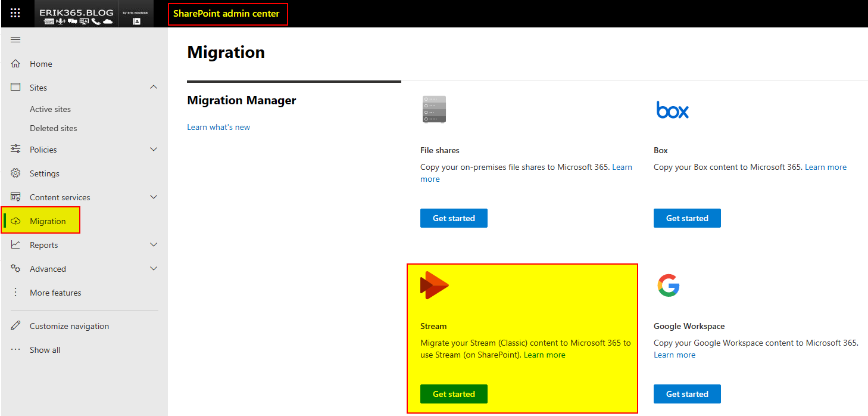Open the app launcher waffle icon

[15, 13]
